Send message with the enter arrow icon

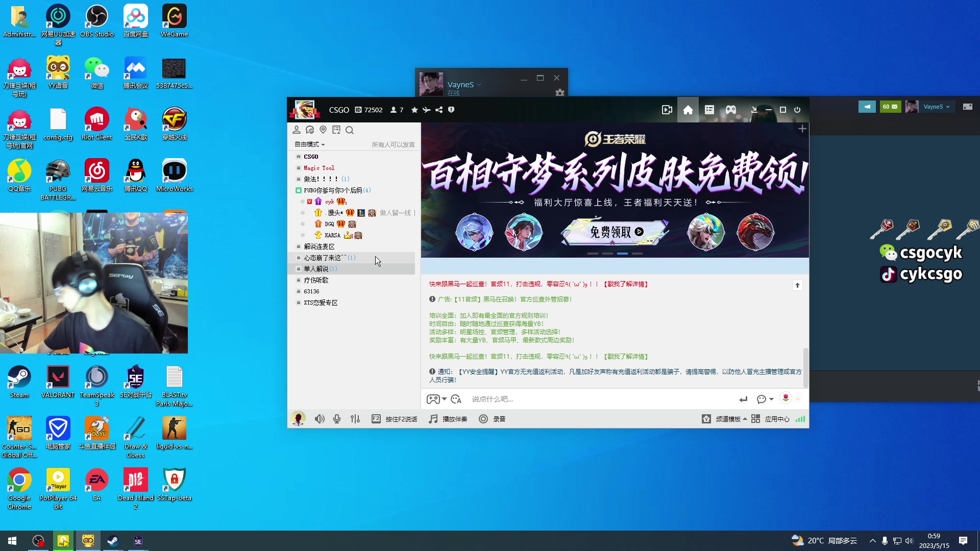point(743,399)
